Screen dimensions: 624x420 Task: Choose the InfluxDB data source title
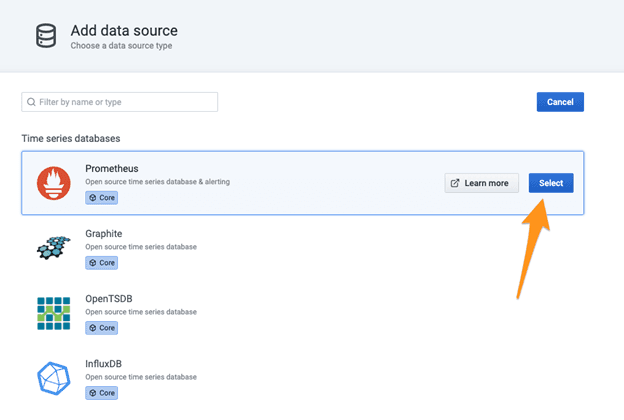click(x=104, y=363)
